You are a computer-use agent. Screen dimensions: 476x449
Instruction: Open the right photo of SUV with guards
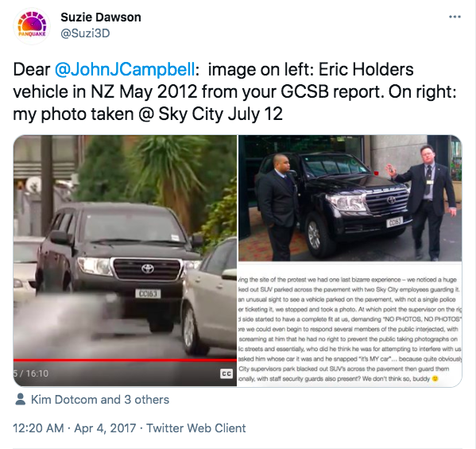pyautogui.click(x=350, y=198)
